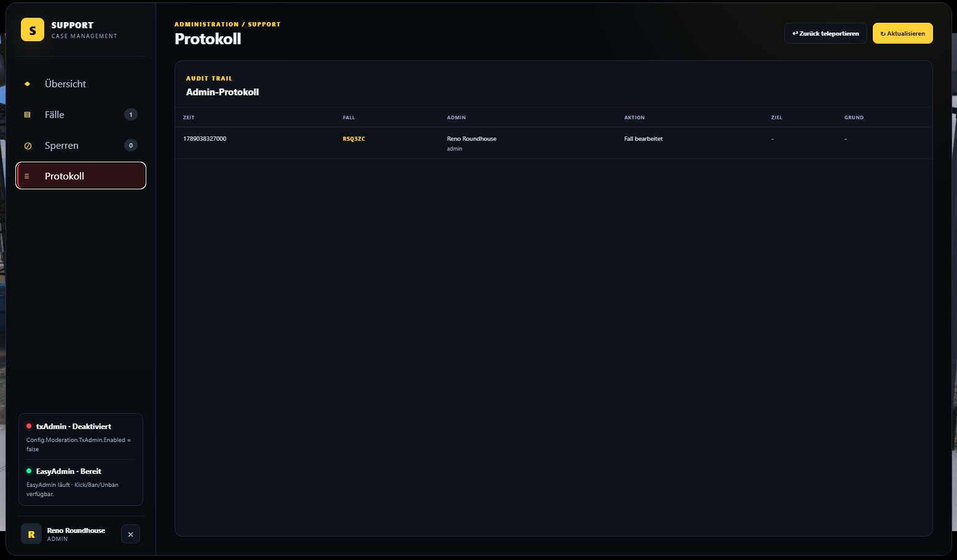The height and width of the screenshot is (560, 957).
Task: Click the FALL column header
Action: point(349,117)
